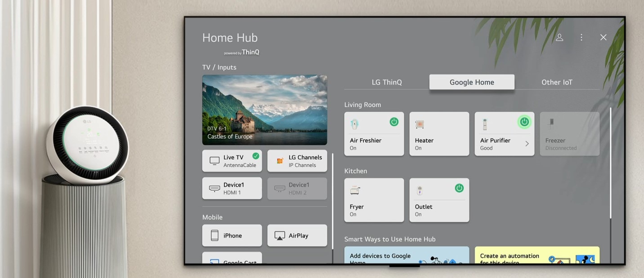644x278 pixels.
Task: Click the 'DTV 6-1' channel label
Action: point(217,128)
